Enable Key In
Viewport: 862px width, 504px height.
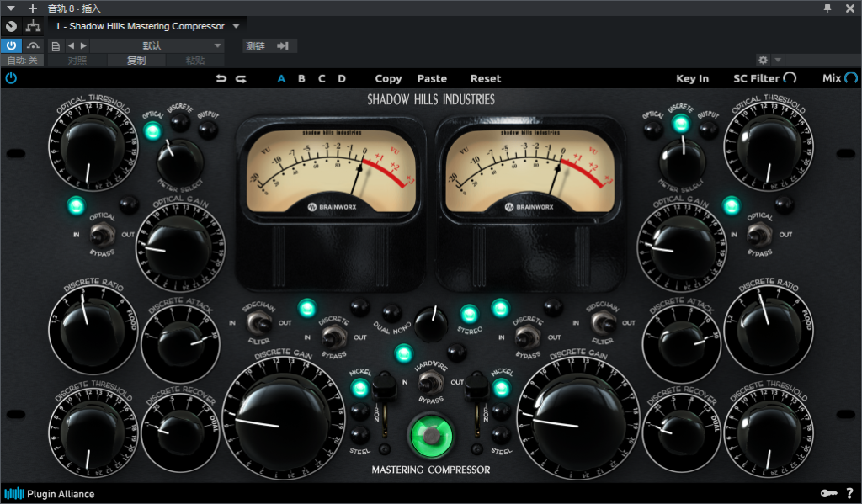(x=692, y=78)
